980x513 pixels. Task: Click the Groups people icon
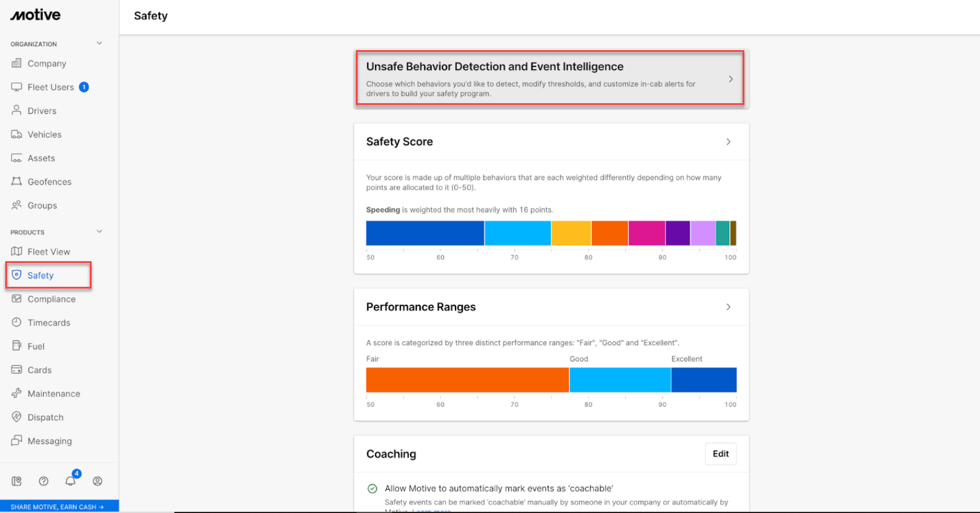pos(16,205)
